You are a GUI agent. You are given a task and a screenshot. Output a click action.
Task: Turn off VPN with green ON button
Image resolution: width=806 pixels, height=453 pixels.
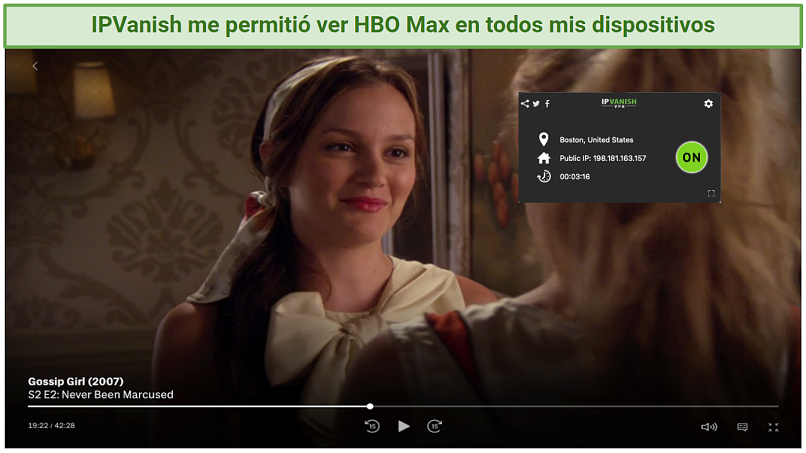(x=691, y=157)
